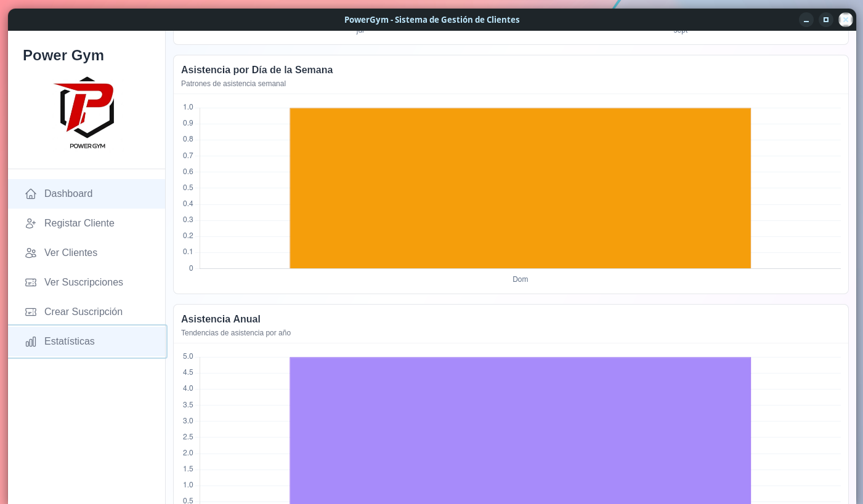
Task: Click the Dashboard home icon
Action: click(31, 194)
